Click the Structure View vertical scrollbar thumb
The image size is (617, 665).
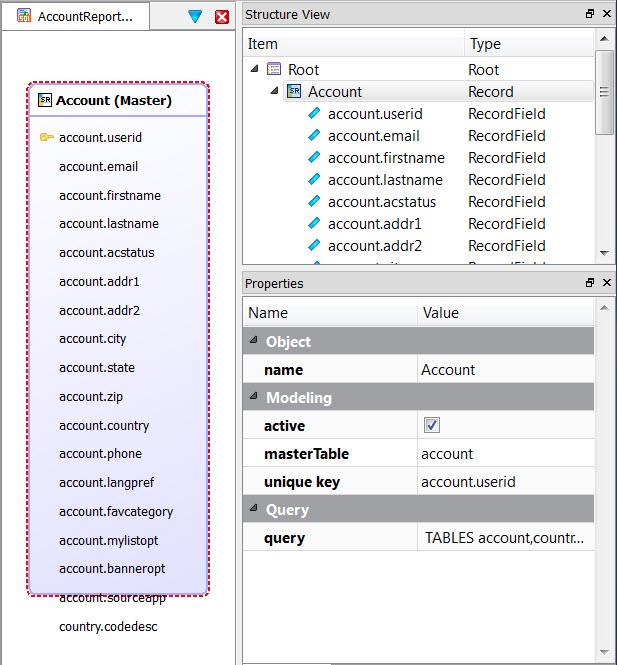tap(603, 92)
